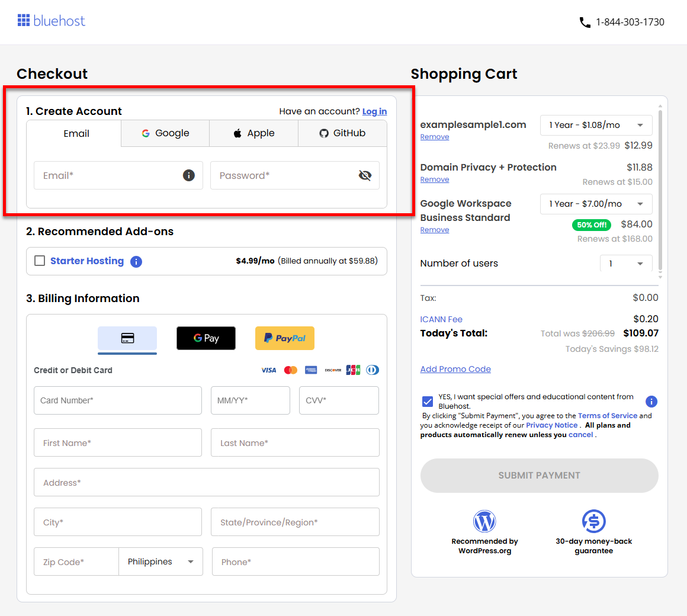Focus the MM/YY expiry field
This screenshot has width=687, height=616.
coord(251,400)
